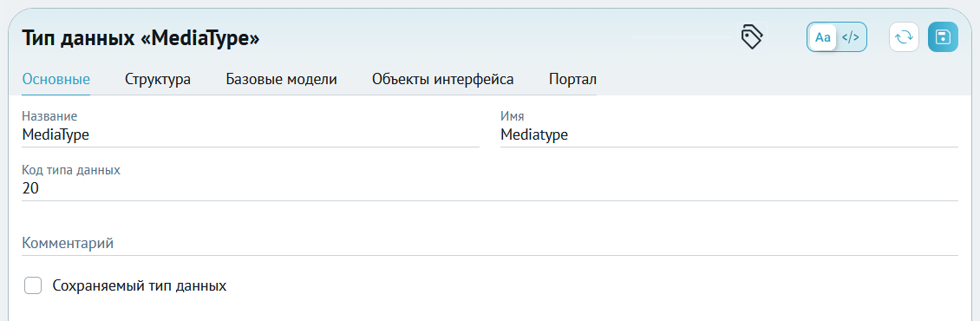Click the Тип данных «MediaType» heading
The width and height of the screenshot is (980, 321).
pos(140,38)
